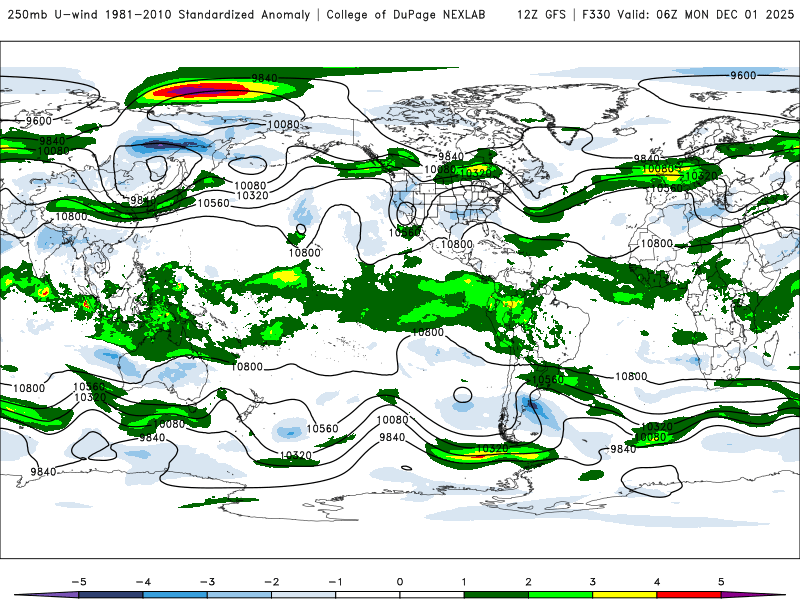Screen dimensions: 800x600
Task: Click the '12Z GFS' model run label
Action: (x=541, y=15)
